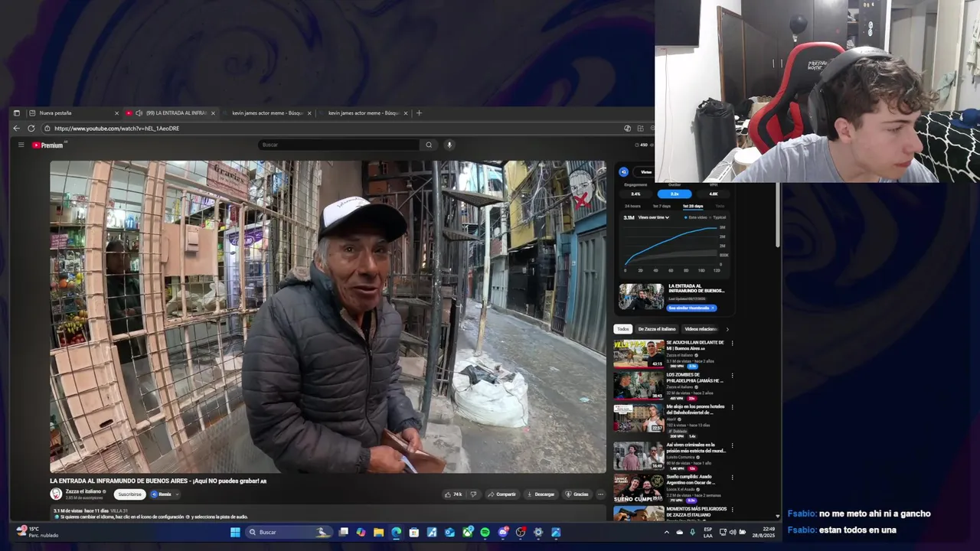Image resolution: width=980 pixels, height=551 pixels.
Task: Click into the YouTube Buscar search field
Action: (339, 145)
